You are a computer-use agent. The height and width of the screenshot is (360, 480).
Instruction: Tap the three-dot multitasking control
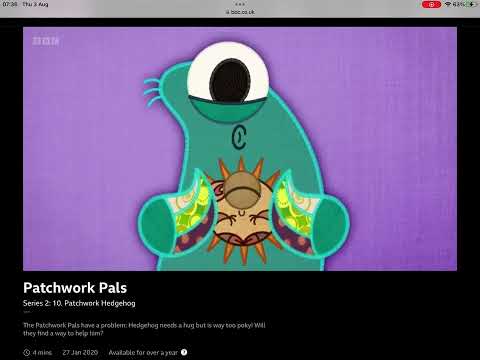(x=240, y=4)
